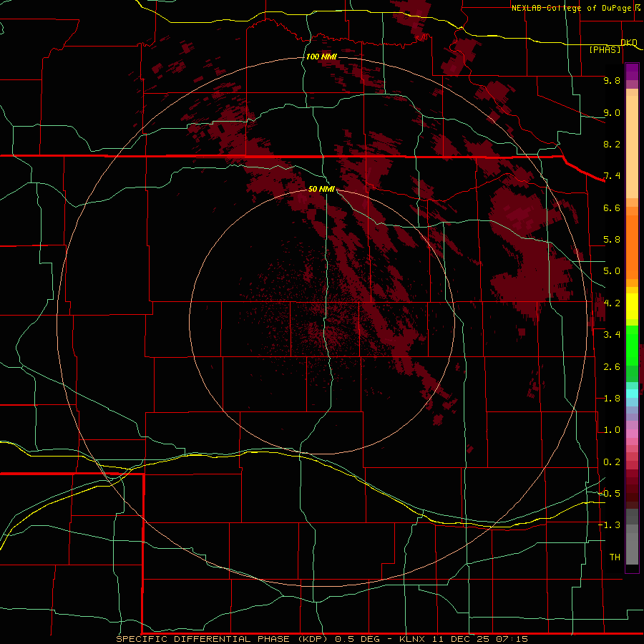Click the TH threshold label on the scale
The image size is (644, 644).
click(x=615, y=557)
